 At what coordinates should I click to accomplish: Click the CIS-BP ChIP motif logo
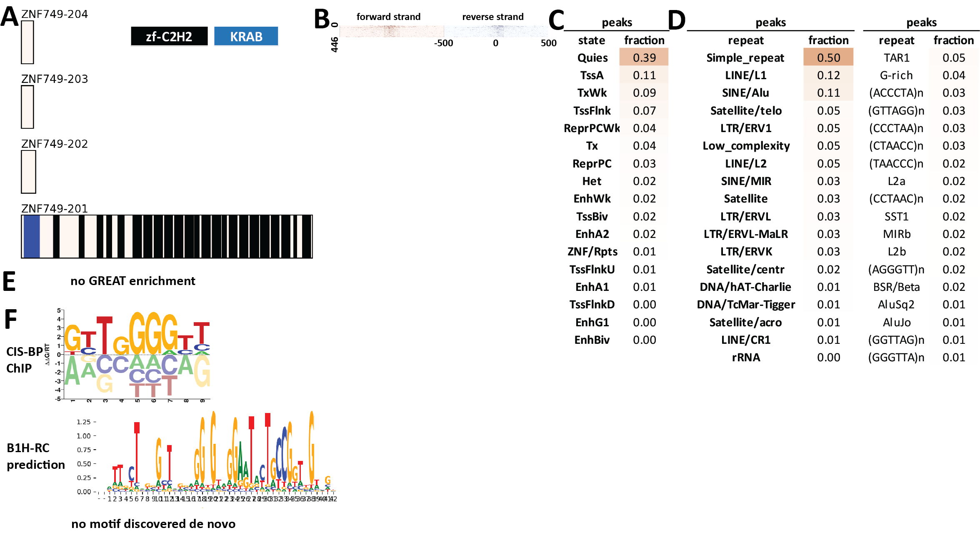[137, 354]
